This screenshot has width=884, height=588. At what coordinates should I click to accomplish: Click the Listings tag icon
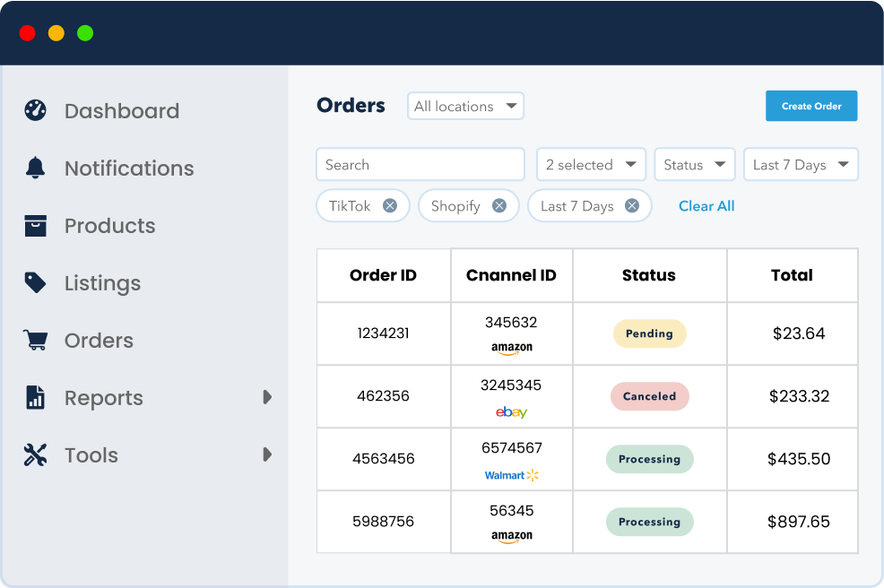click(35, 283)
